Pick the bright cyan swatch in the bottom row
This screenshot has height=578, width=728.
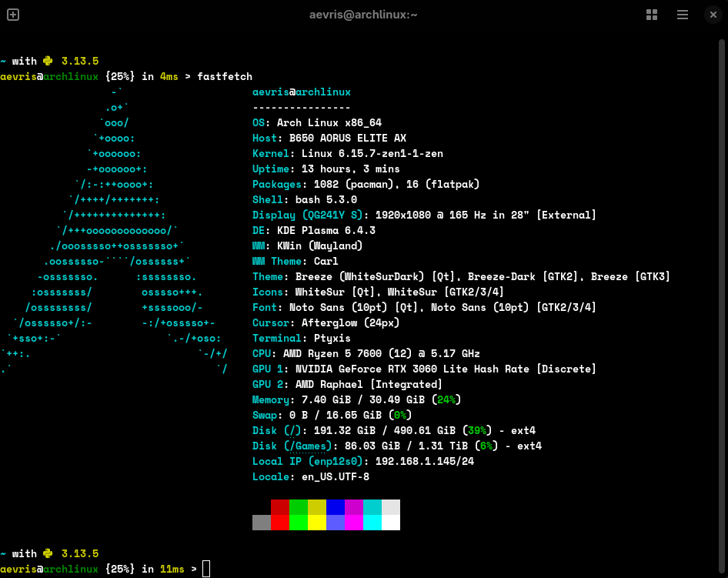tap(372, 523)
